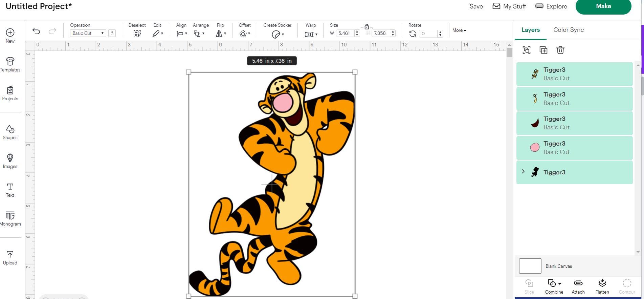Image resolution: width=644 pixels, height=299 pixels.
Task: Select the pink nose Tigger3 layer
Action: (574, 148)
